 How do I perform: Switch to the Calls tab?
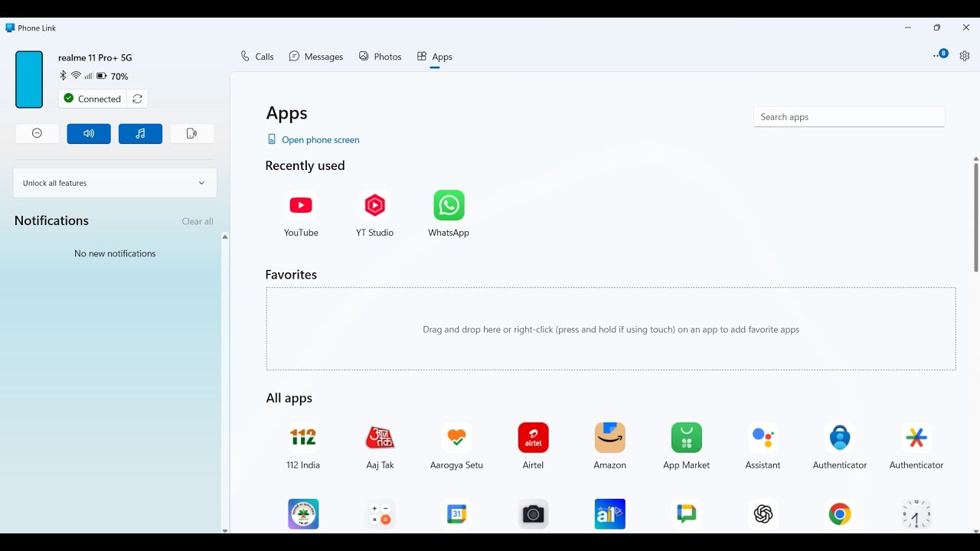point(257,57)
